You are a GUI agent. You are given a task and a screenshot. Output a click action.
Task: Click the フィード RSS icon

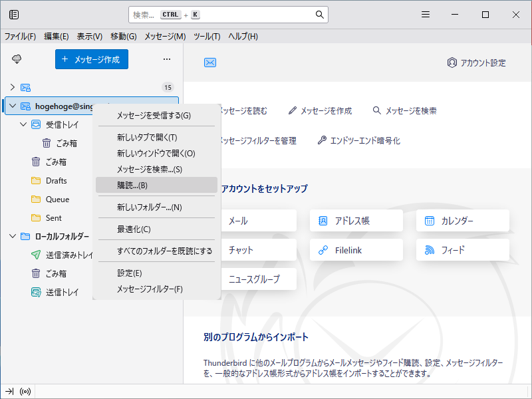[x=429, y=251]
